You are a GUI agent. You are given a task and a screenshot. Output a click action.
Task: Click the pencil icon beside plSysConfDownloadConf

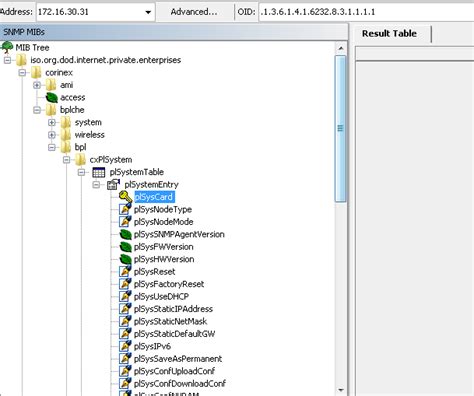tap(125, 383)
